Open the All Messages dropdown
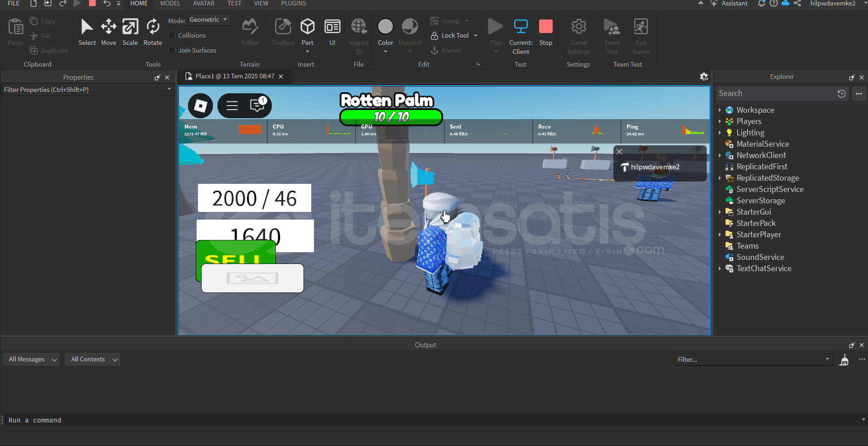This screenshot has width=868, height=446. pyautogui.click(x=31, y=359)
